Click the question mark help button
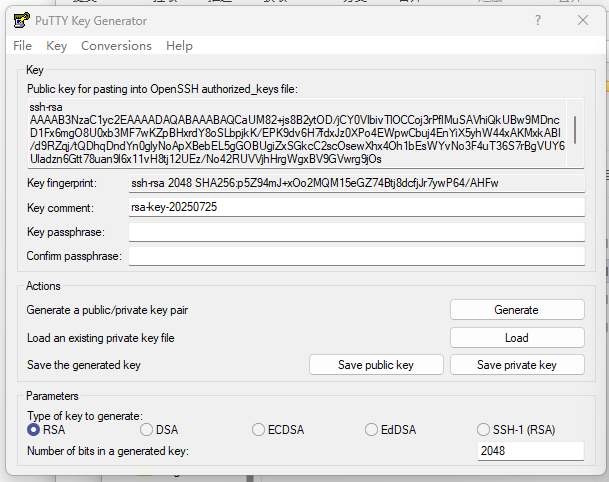This screenshot has width=609, height=482. [x=537, y=20]
